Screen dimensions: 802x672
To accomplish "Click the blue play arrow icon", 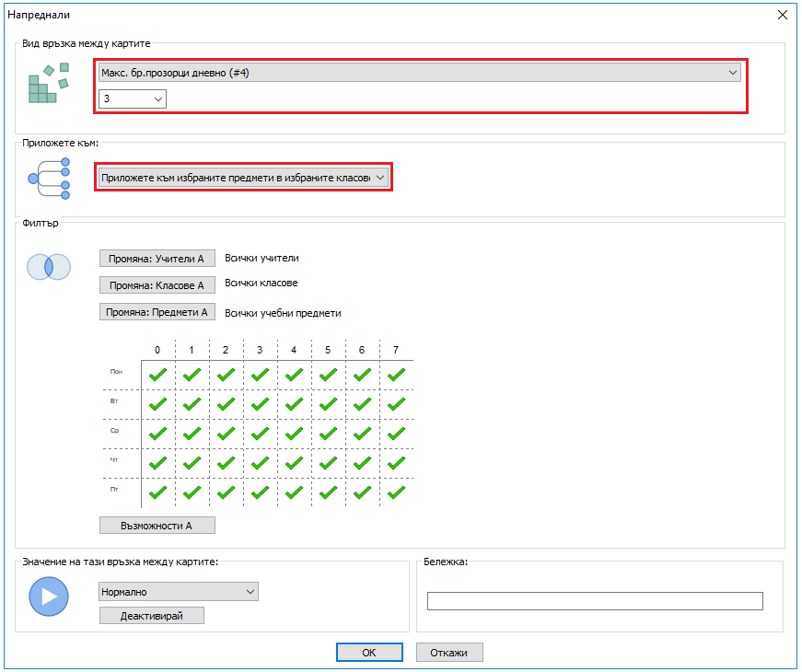I will (49, 597).
